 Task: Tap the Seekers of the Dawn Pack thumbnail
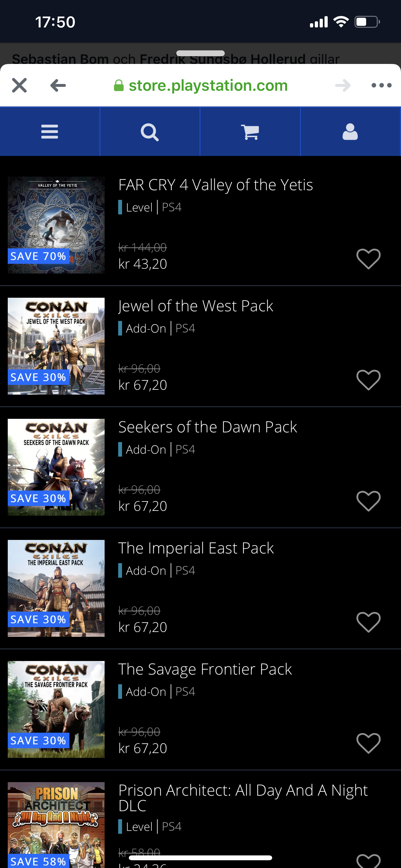(x=56, y=467)
